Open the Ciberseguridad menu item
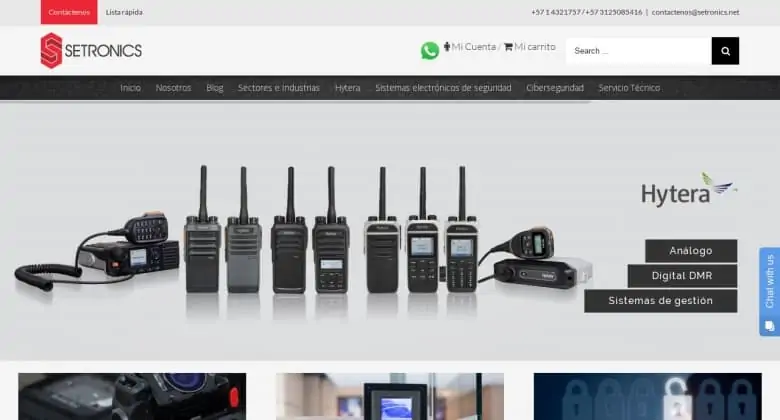The height and width of the screenshot is (420, 780). [x=555, y=88]
